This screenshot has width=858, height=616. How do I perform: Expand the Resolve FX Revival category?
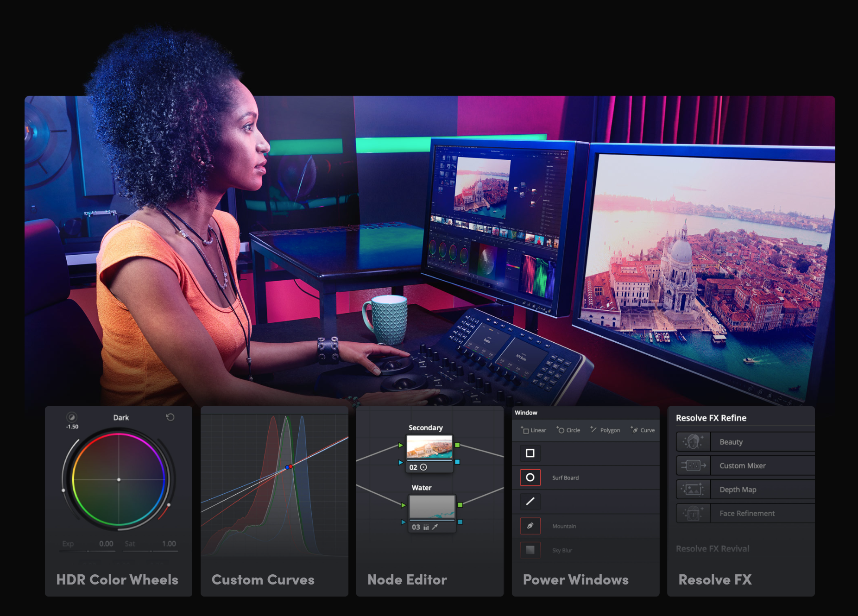pyautogui.click(x=712, y=549)
